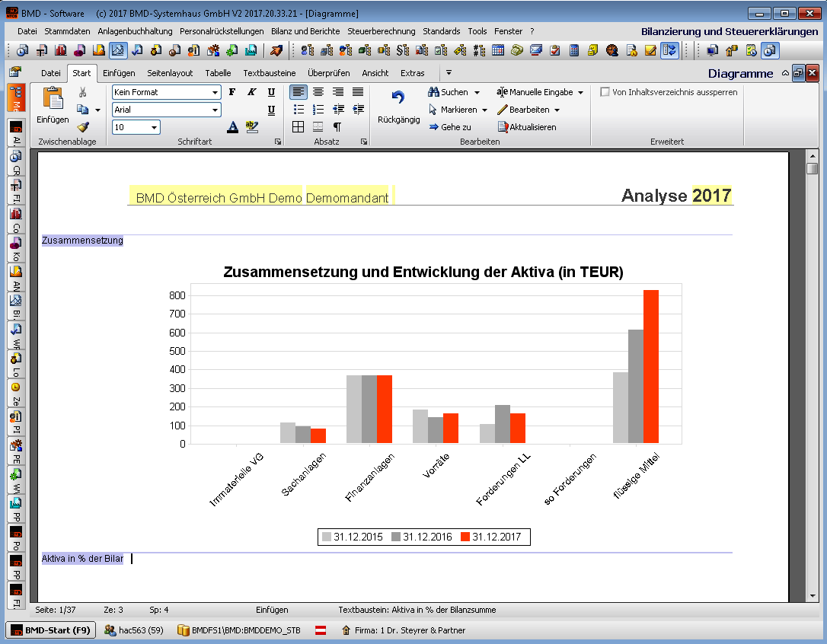The width and height of the screenshot is (827, 644).
Task: Open the Seitenlayout ribbon tab
Action: (170, 73)
